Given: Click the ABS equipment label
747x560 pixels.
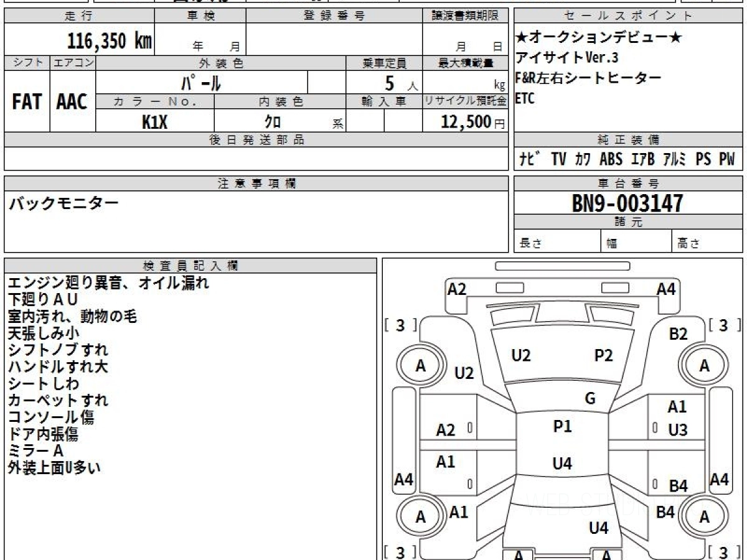Looking at the screenshot, I should (611, 159).
